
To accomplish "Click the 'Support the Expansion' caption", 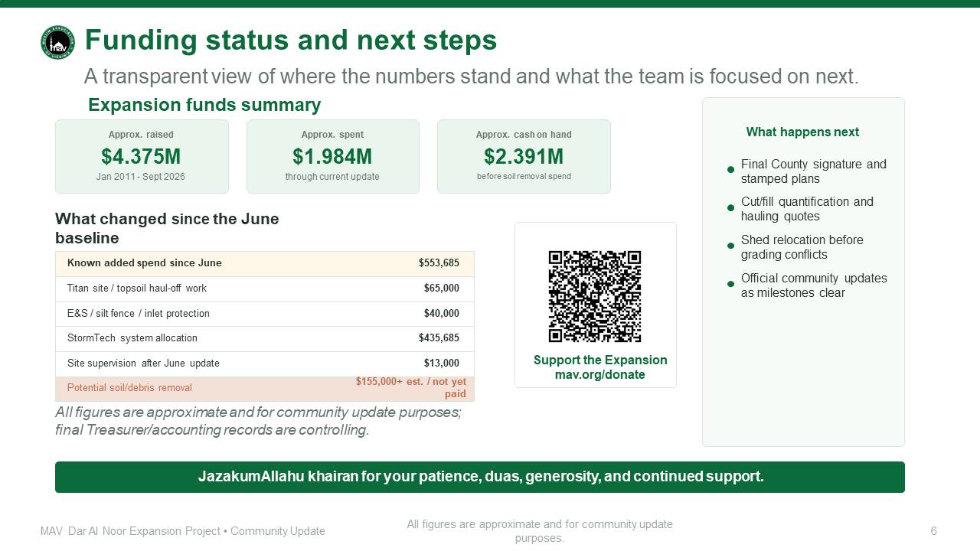I will pyautogui.click(x=600, y=360).
